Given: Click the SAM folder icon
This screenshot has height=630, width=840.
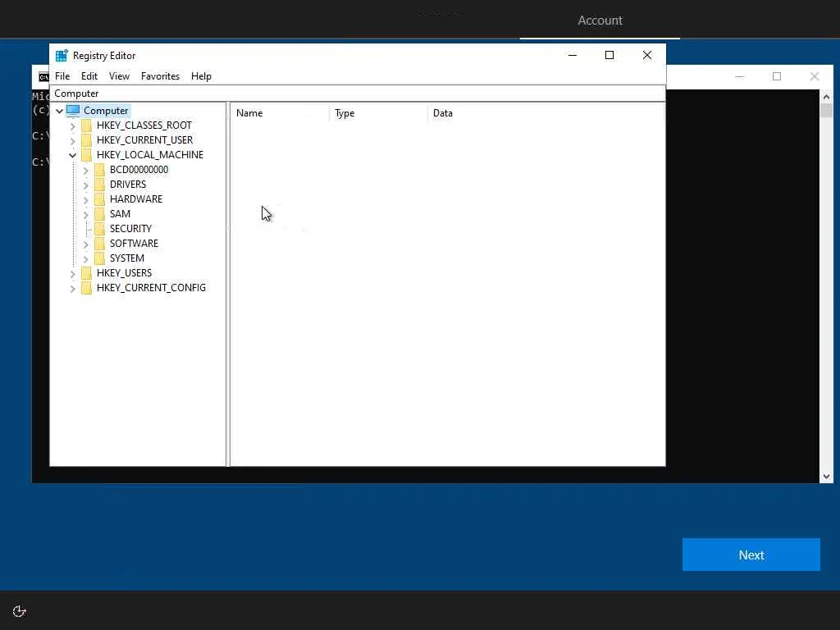Looking at the screenshot, I should (x=99, y=214).
